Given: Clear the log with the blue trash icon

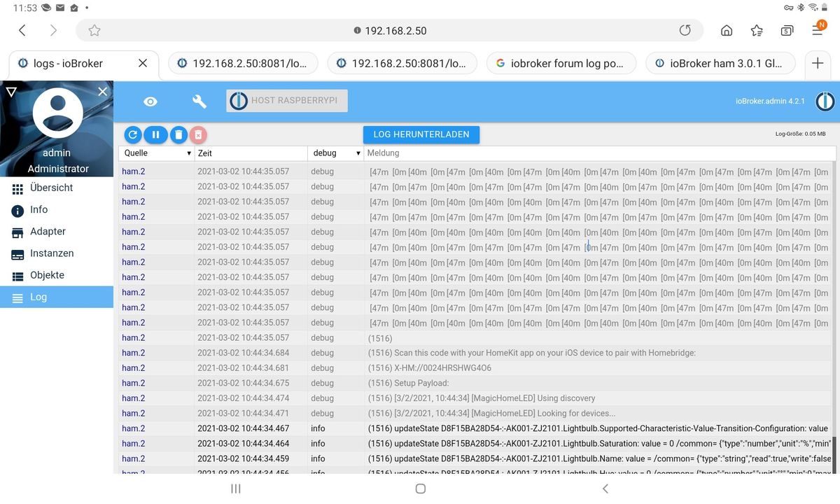Looking at the screenshot, I should 178,134.
